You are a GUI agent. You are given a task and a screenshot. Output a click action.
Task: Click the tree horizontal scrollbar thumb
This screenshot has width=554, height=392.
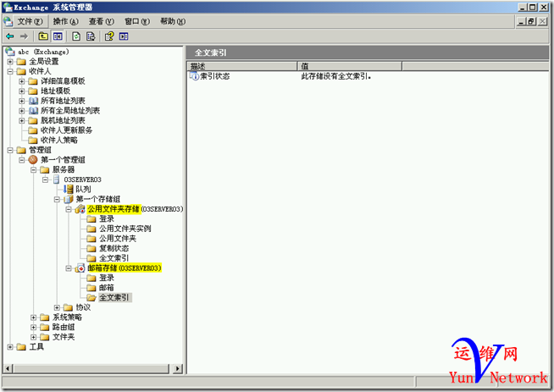click(91, 368)
